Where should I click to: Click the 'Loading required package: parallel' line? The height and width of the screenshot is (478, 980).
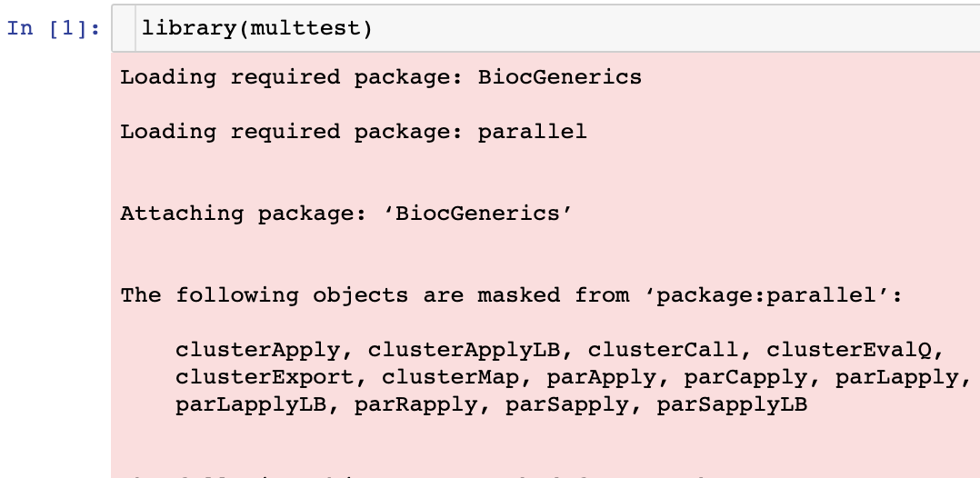[x=353, y=132]
